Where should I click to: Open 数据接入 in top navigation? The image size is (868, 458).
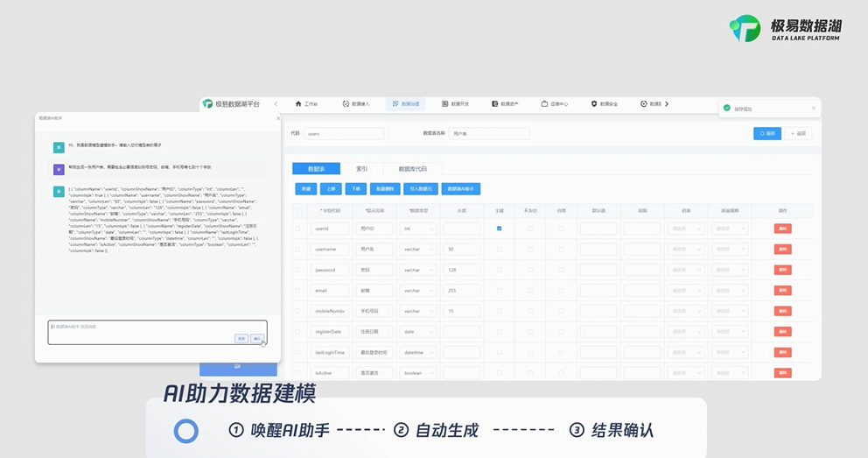pyautogui.click(x=346, y=103)
